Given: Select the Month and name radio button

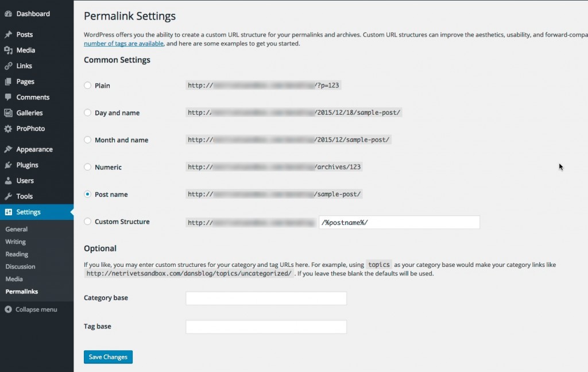Looking at the screenshot, I should [87, 139].
